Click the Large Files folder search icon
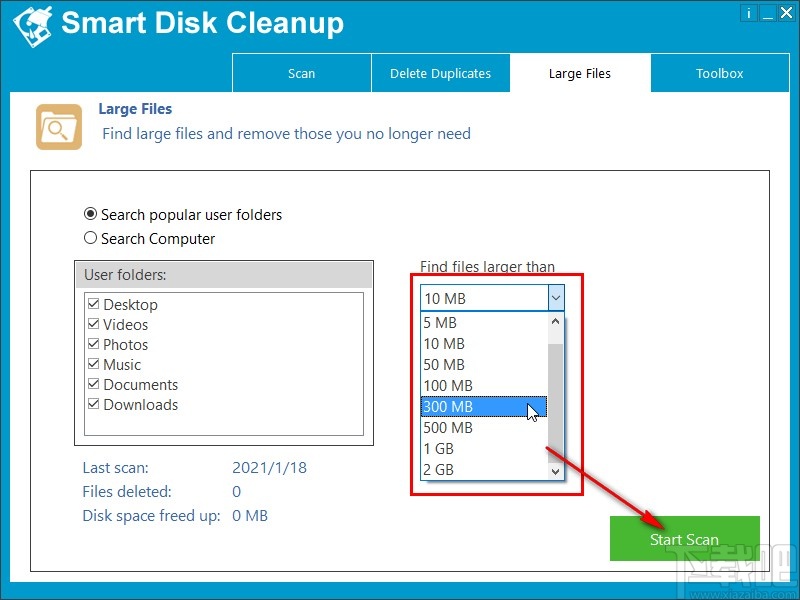Screen dimensions: 800x600 point(59,127)
